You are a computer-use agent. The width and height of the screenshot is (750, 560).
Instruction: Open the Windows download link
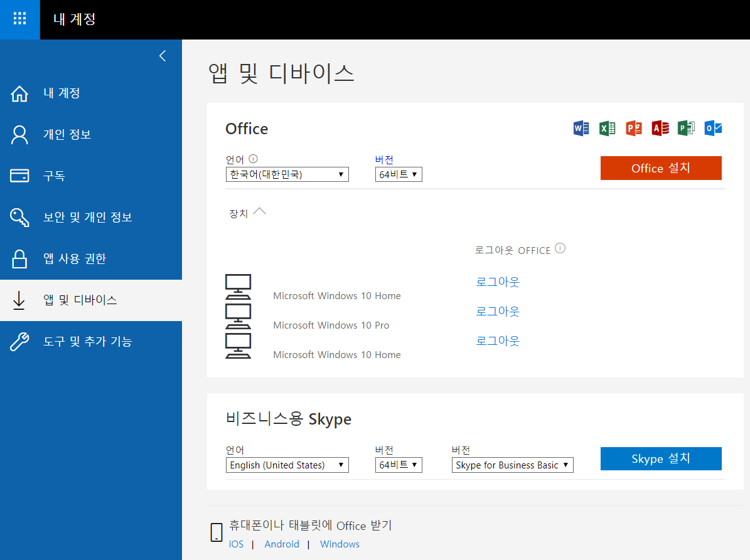pos(340,544)
